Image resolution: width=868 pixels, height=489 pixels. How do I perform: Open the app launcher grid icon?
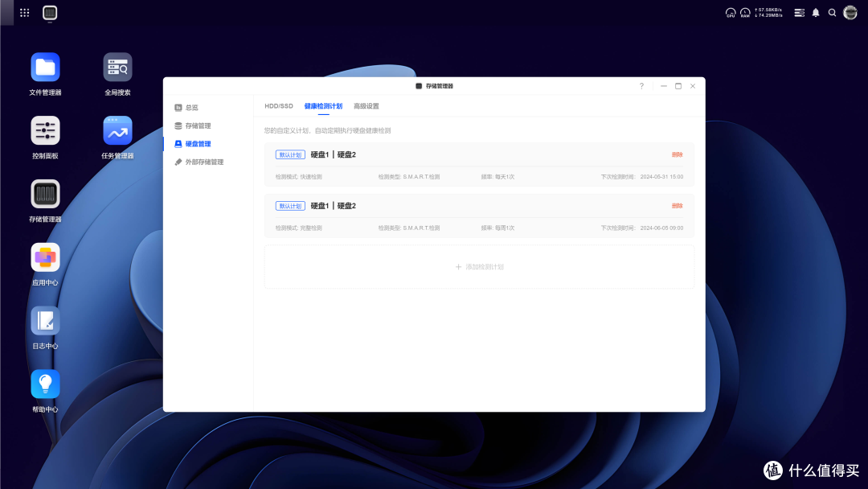point(24,12)
